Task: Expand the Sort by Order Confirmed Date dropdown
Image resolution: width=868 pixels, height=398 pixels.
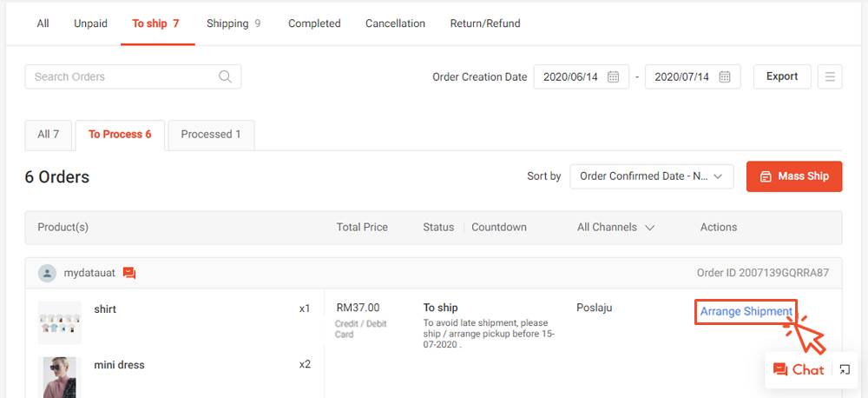Action: click(x=652, y=176)
